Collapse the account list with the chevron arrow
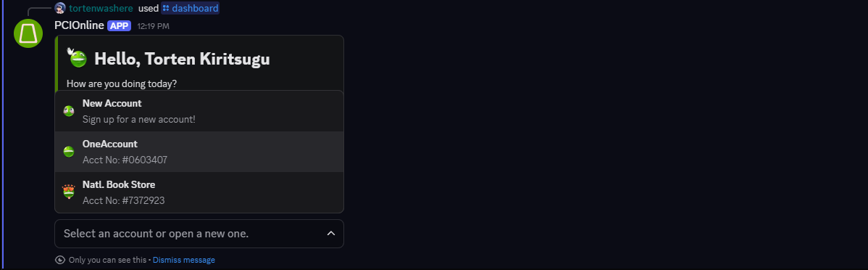868x270 pixels. (x=331, y=234)
